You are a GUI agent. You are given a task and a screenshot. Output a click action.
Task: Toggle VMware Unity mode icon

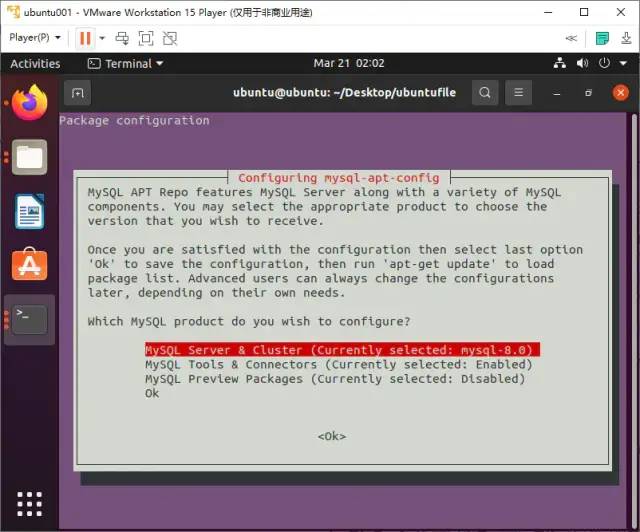point(170,38)
